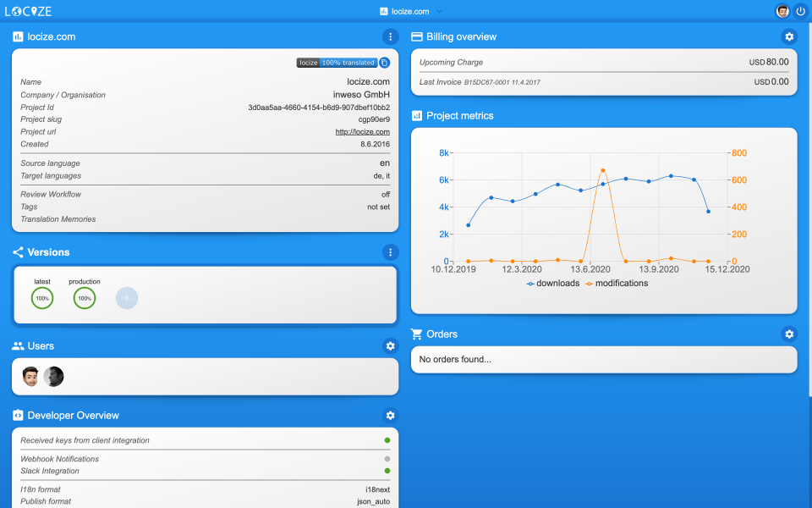Viewport: 812px width, 508px height.
Task: Click I18n format value i18next
Action: click(x=377, y=489)
